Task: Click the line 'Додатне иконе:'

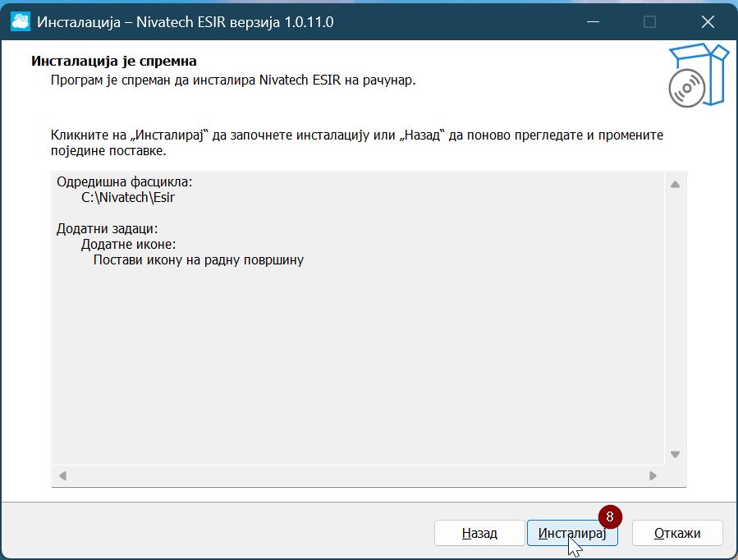Action: [x=128, y=244]
